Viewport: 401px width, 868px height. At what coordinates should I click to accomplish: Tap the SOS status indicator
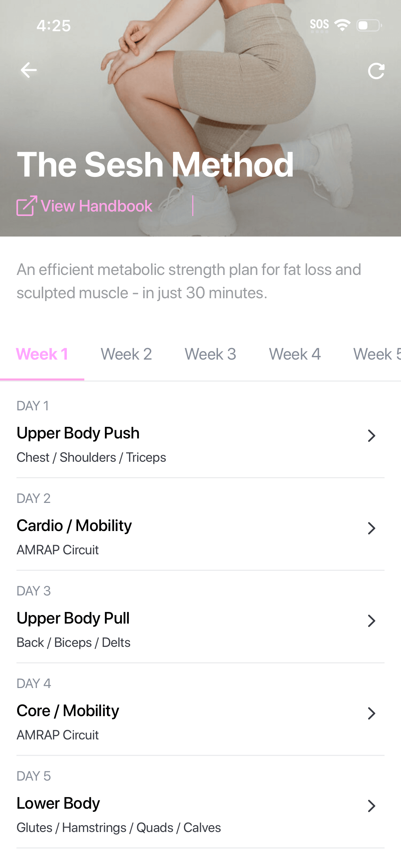click(x=319, y=25)
